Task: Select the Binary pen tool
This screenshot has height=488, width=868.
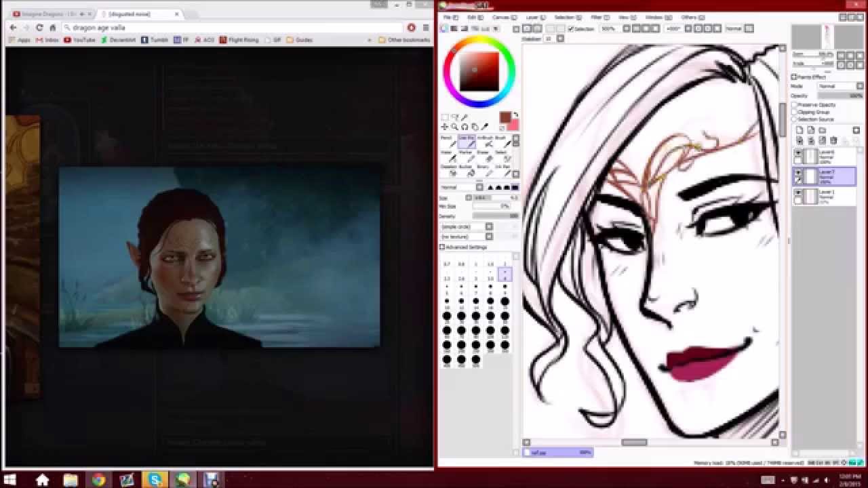Action: (484, 171)
